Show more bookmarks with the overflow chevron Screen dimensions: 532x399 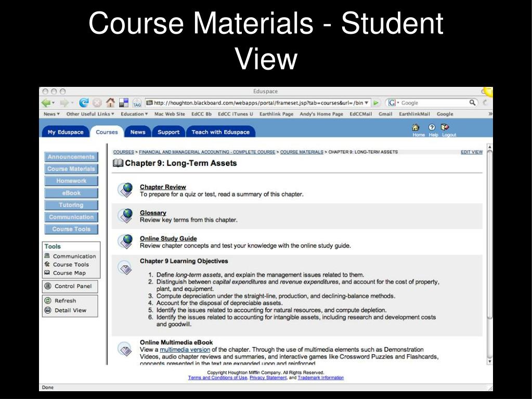(x=490, y=114)
